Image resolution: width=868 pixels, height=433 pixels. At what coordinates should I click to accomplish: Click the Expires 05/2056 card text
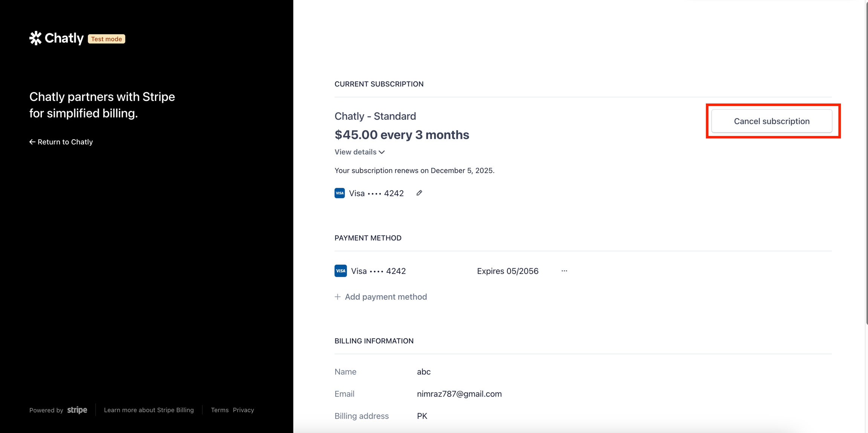(x=507, y=271)
